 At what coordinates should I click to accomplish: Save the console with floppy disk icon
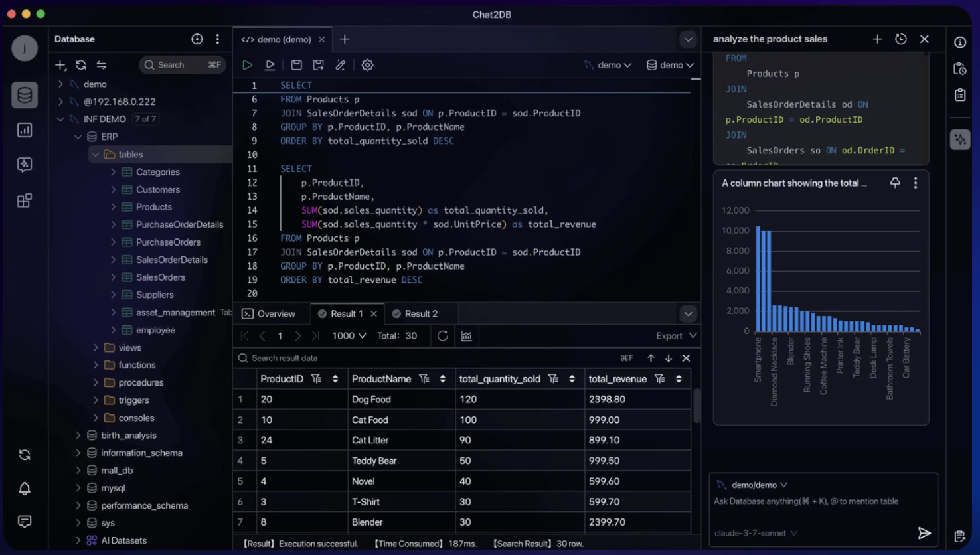(x=297, y=65)
